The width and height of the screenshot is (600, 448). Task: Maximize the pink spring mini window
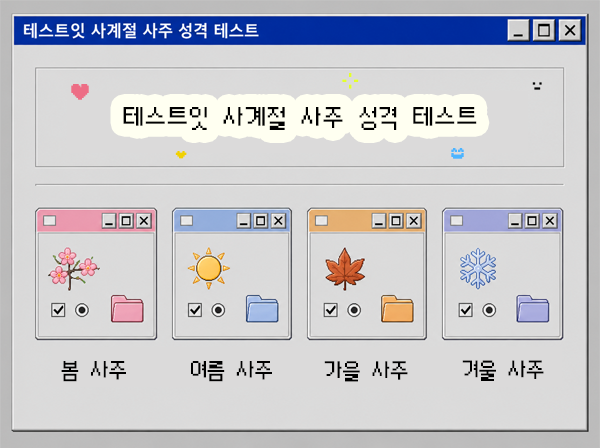[x=126, y=221]
